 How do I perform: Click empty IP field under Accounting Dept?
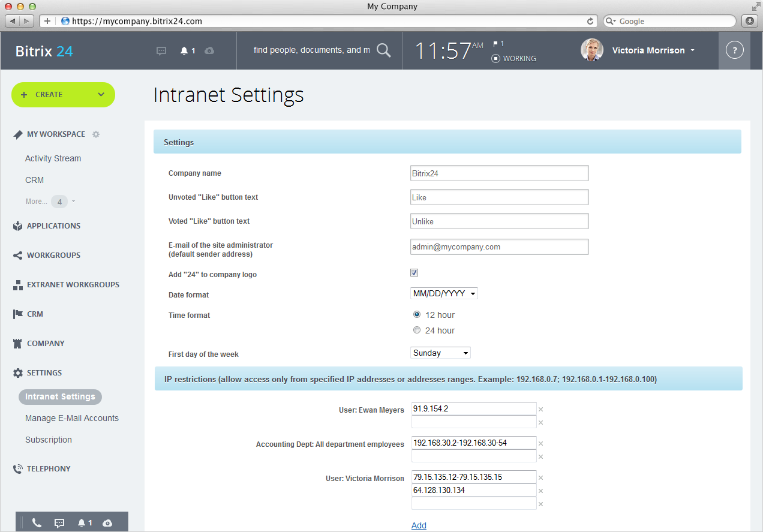pyautogui.click(x=474, y=456)
